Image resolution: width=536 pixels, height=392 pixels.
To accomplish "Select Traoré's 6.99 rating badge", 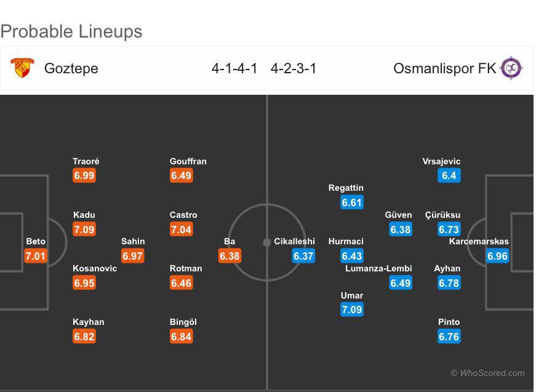I will [x=84, y=175].
